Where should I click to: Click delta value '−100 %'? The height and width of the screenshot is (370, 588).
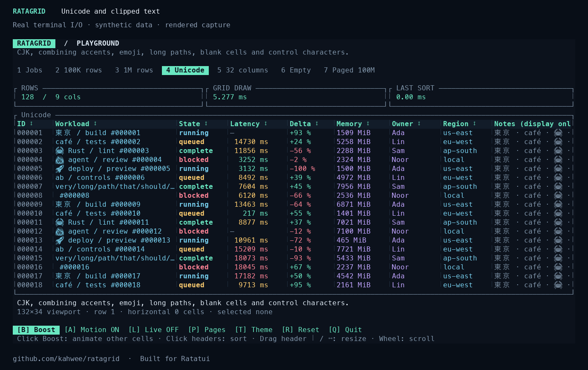tap(303, 168)
